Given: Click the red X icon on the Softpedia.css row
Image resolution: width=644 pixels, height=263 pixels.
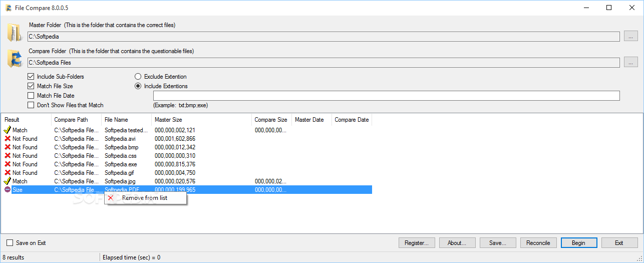Looking at the screenshot, I should (8, 156).
